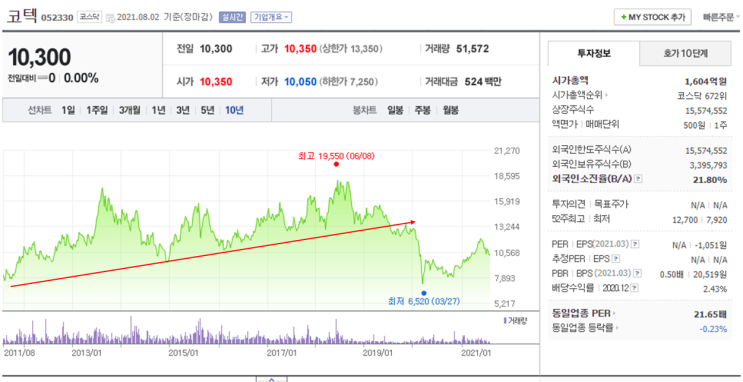The image size is (743, 382).
Task: Click the 거래대금 value 524 백만
Action: coord(483,82)
